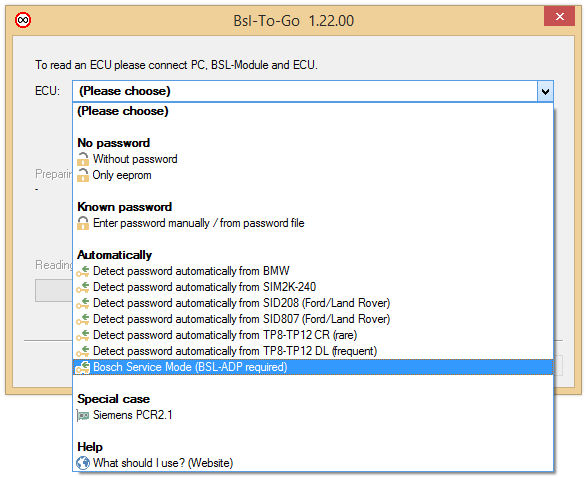Select Detect password automatically from SIM2K-240
This screenshot has height=481, width=587.
313,287
